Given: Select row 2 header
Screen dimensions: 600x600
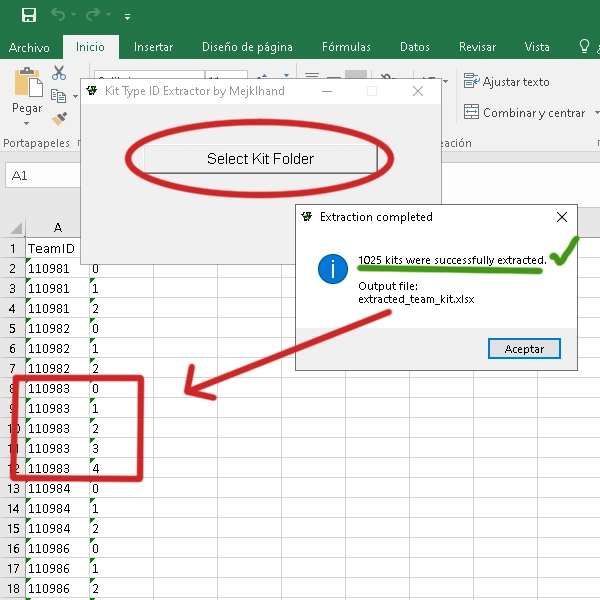Looking at the screenshot, I should pyautogui.click(x=13, y=269).
